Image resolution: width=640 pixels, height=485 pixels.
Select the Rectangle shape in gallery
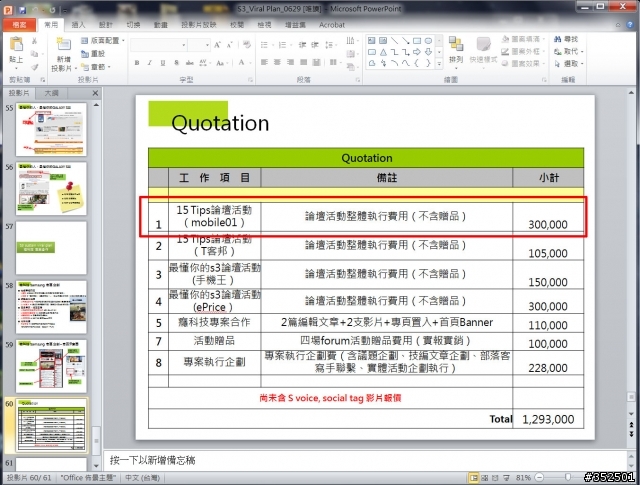coord(417,40)
